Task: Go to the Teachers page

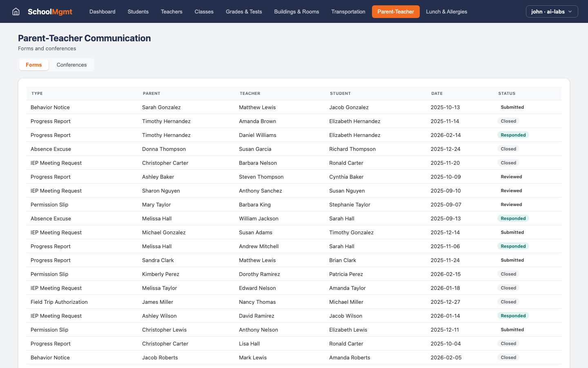Action: [x=171, y=11]
